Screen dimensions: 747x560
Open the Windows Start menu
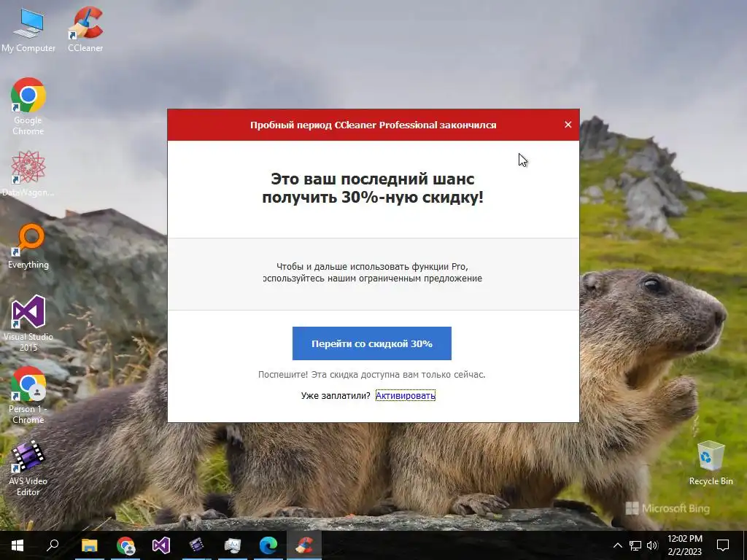[x=18, y=545]
